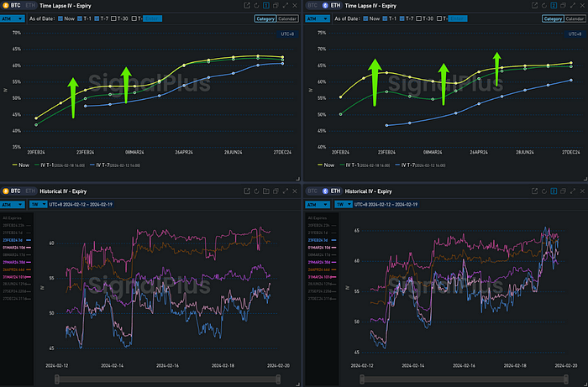Screen dimensions: 588x387
Task: Refresh the BTC Time Lapse IV chart
Action: pyautogui.click(x=258, y=5)
